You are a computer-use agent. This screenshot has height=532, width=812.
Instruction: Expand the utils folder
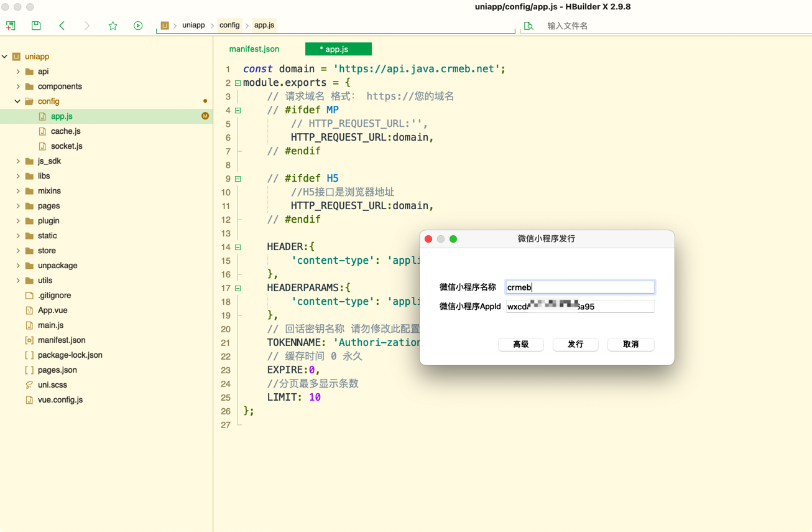point(18,281)
